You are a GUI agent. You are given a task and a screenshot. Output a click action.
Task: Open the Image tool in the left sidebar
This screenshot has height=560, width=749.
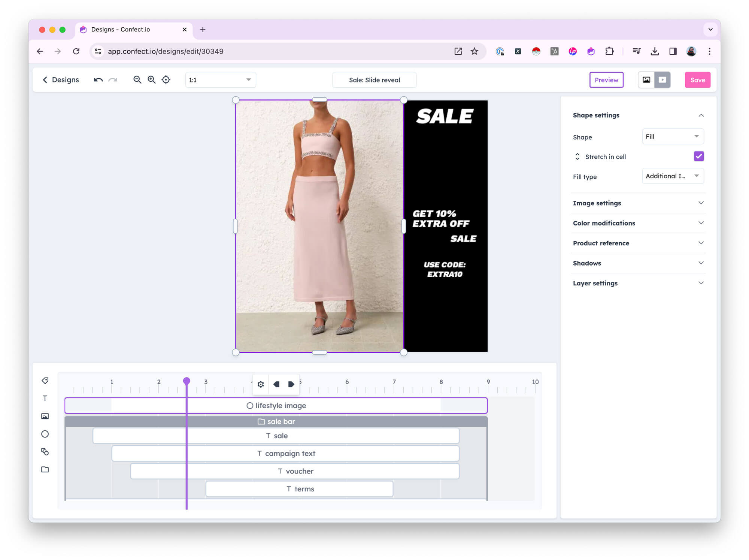coord(45,416)
